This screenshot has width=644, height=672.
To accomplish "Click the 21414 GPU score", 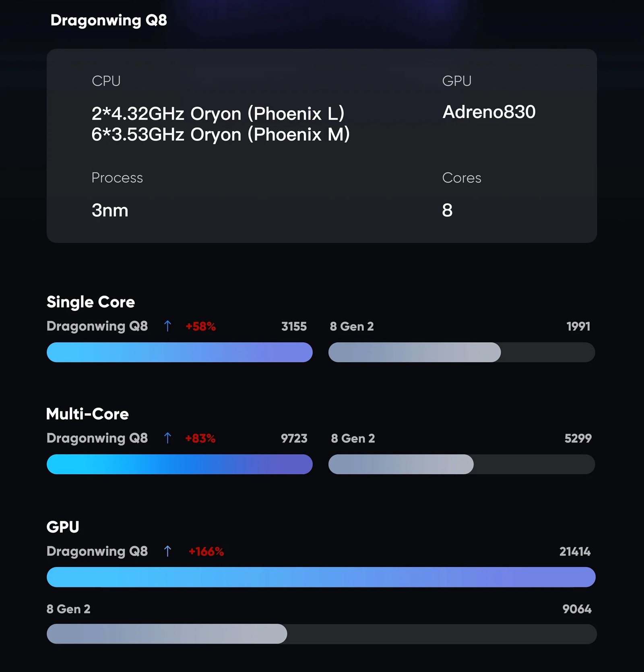I will (575, 551).
